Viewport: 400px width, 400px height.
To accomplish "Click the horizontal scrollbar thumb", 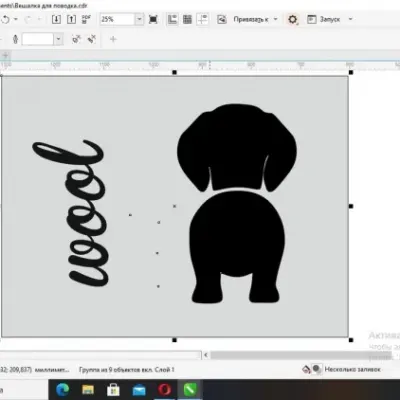I will [x=301, y=355].
